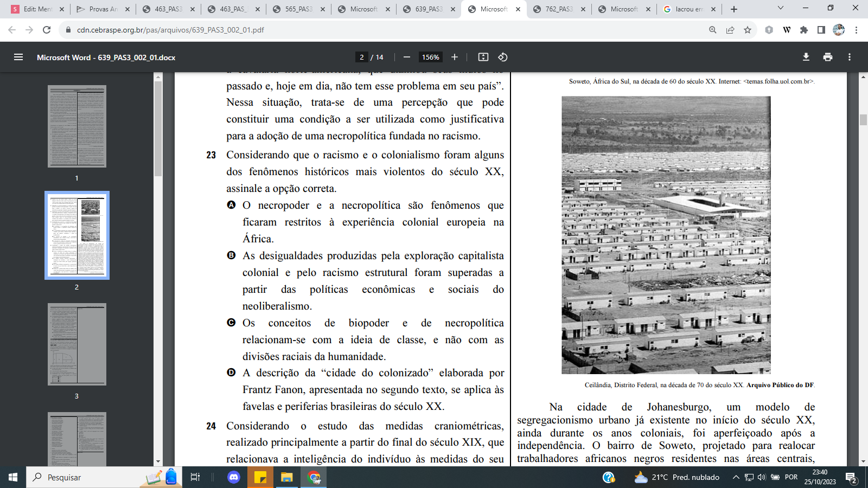The image size is (868, 488).
Task: Open the browser zoom magnifier icon
Action: pyautogui.click(x=713, y=30)
